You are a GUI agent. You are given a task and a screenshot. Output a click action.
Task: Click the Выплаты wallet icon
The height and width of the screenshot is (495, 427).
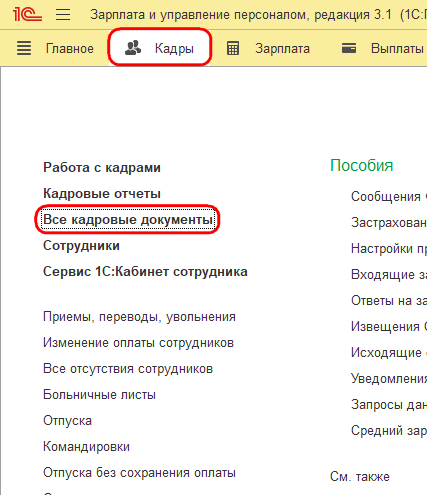(349, 48)
